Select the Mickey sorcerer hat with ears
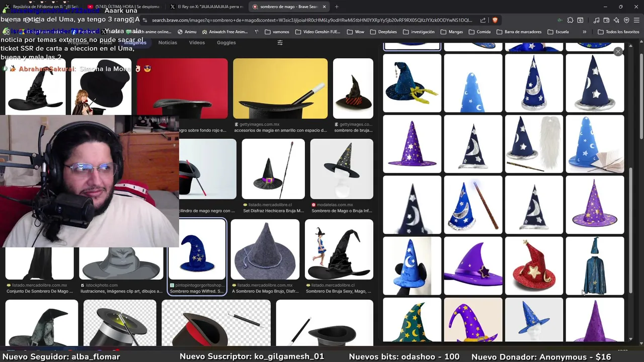The width and height of the screenshot is (644, 362). click(x=412, y=266)
